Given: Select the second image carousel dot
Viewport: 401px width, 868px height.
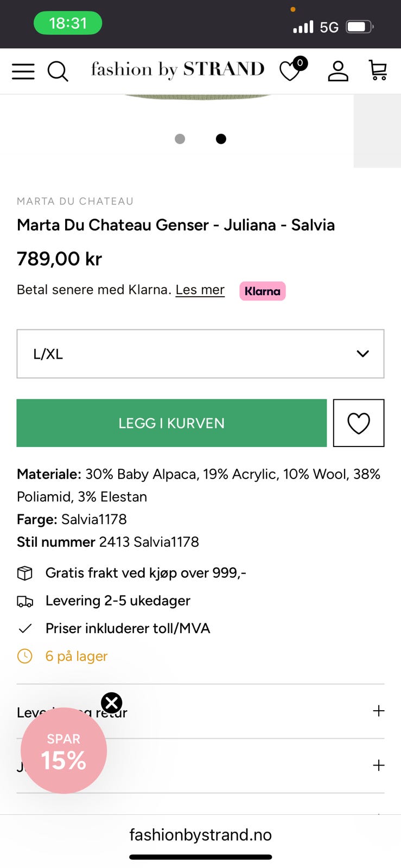Looking at the screenshot, I should pyautogui.click(x=221, y=139).
